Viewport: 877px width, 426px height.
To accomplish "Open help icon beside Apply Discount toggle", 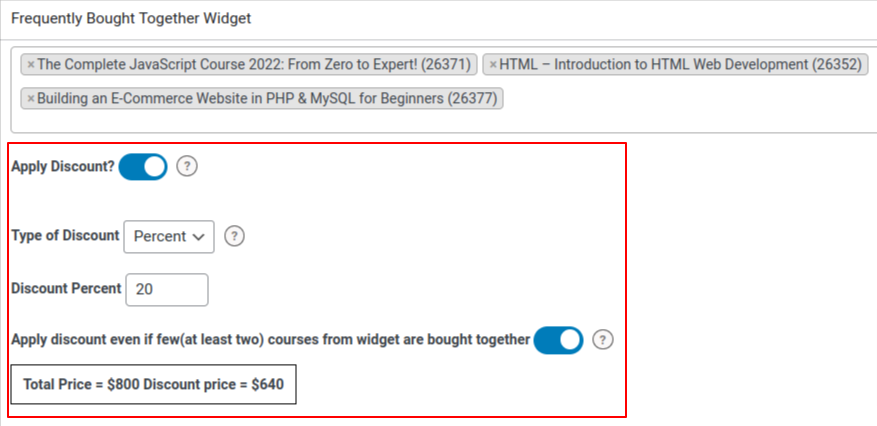I will coord(187,167).
